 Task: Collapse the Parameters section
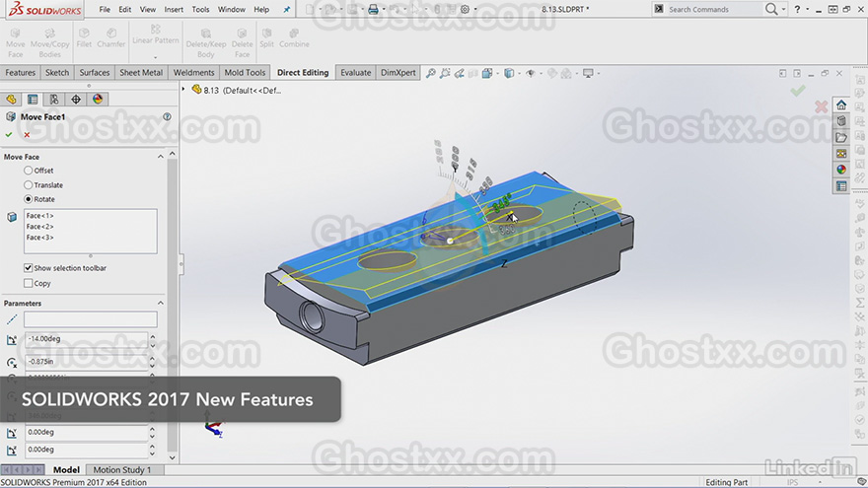tap(161, 304)
